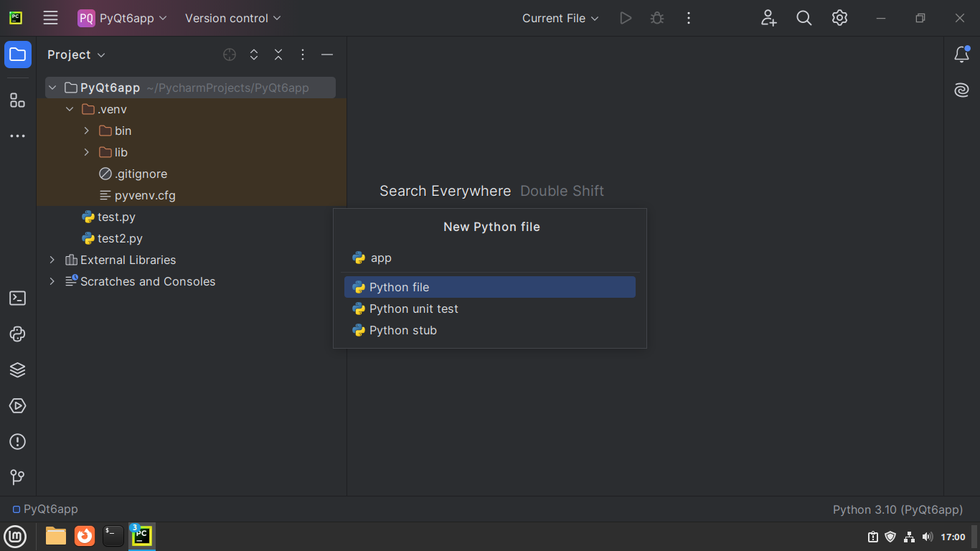Click the clock showing 17:00

953,537
